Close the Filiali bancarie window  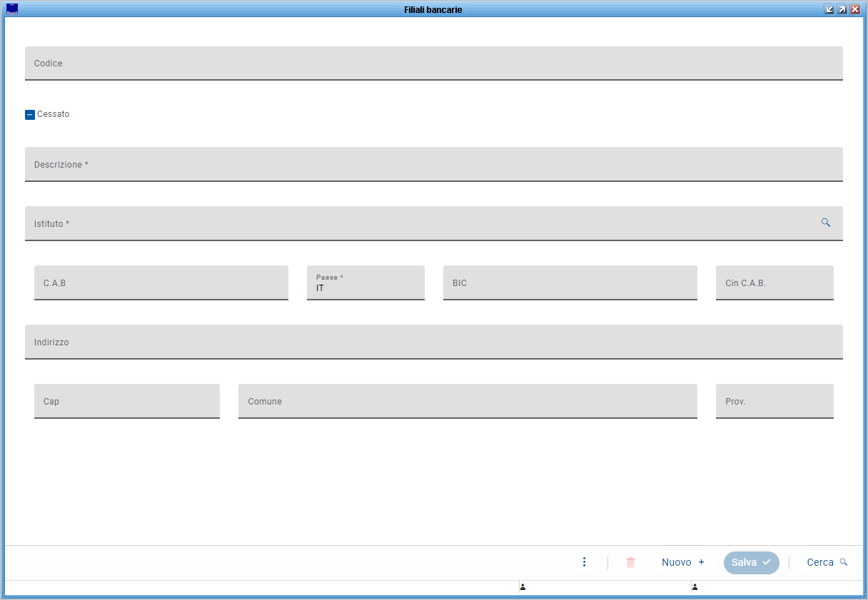(855, 9)
